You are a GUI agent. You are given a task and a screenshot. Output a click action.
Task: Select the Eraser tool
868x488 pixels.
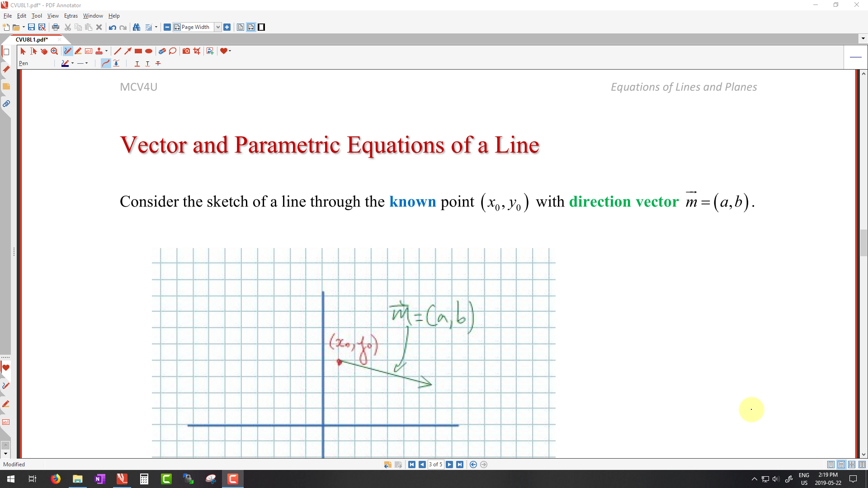(162, 51)
